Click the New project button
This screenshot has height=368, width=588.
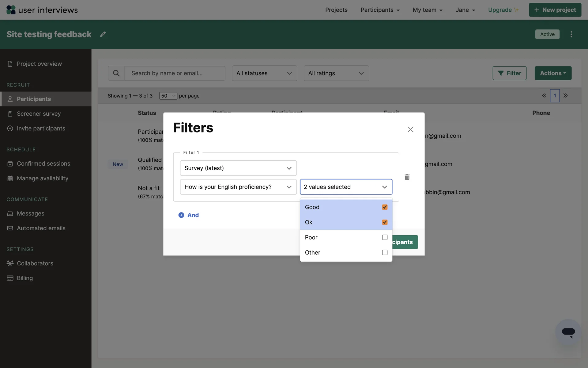(555, 10)
